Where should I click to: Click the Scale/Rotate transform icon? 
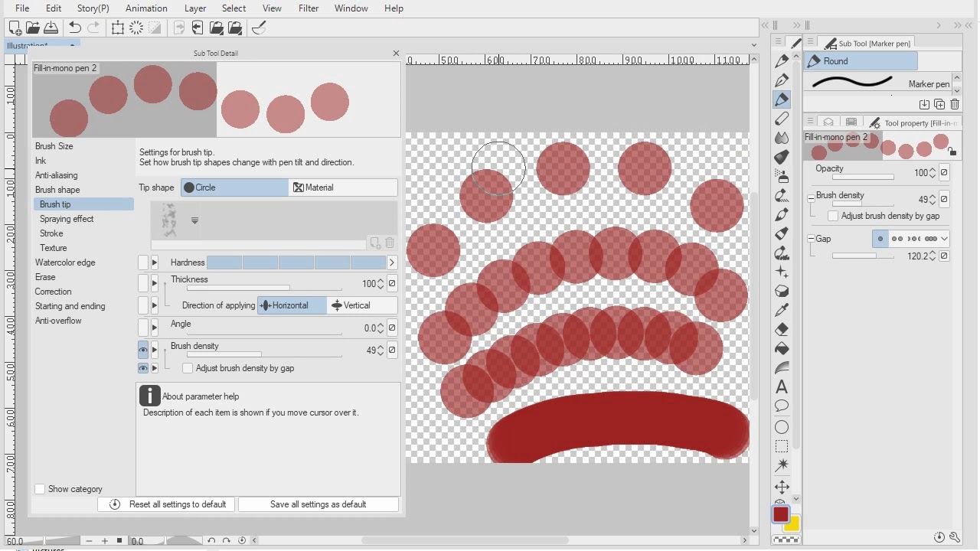118,28
